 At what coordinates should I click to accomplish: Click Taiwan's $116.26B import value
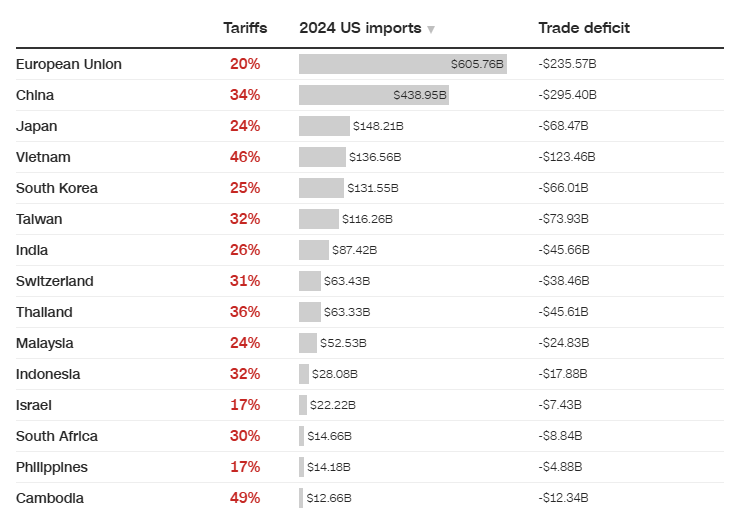point(367,219)
